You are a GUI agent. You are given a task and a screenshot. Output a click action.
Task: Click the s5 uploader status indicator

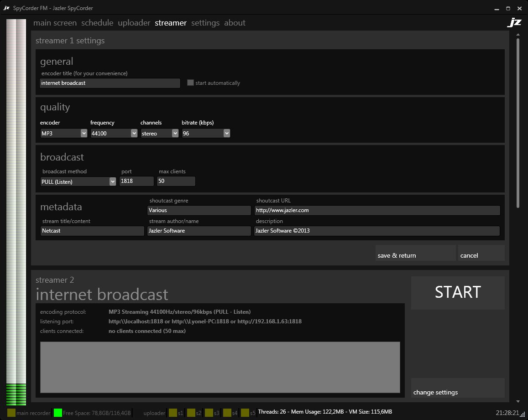(245, 413)
